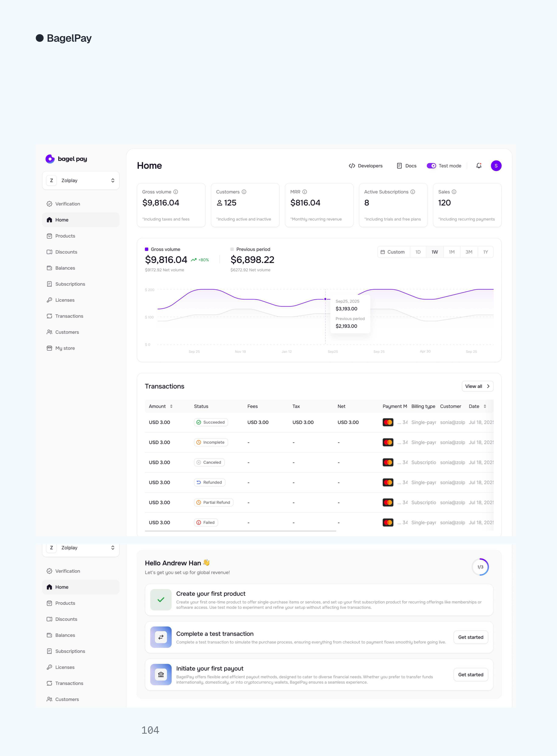Click the Docs document icon

[399, 166]
